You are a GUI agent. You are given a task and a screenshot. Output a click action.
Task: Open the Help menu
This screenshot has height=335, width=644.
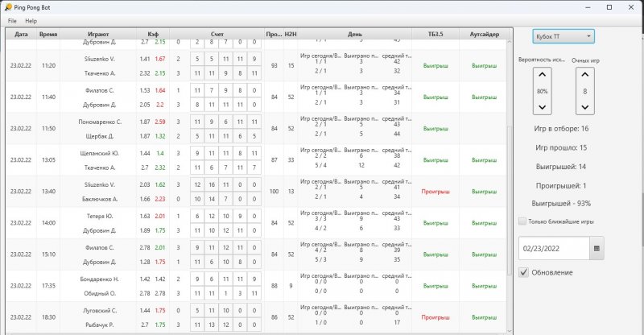[x=31, y=20]
